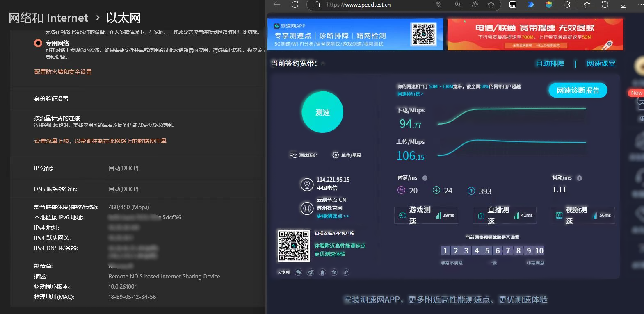Click the browser address bar URL
The image size is (644, 314).
pos(358,5)
